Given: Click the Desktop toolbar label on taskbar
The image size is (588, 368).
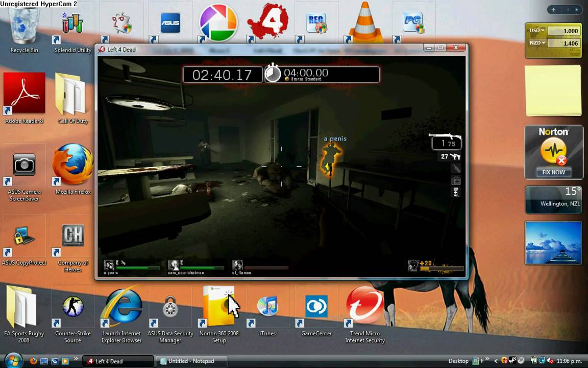Looking at the screenshot, I should tap(458, 361).
